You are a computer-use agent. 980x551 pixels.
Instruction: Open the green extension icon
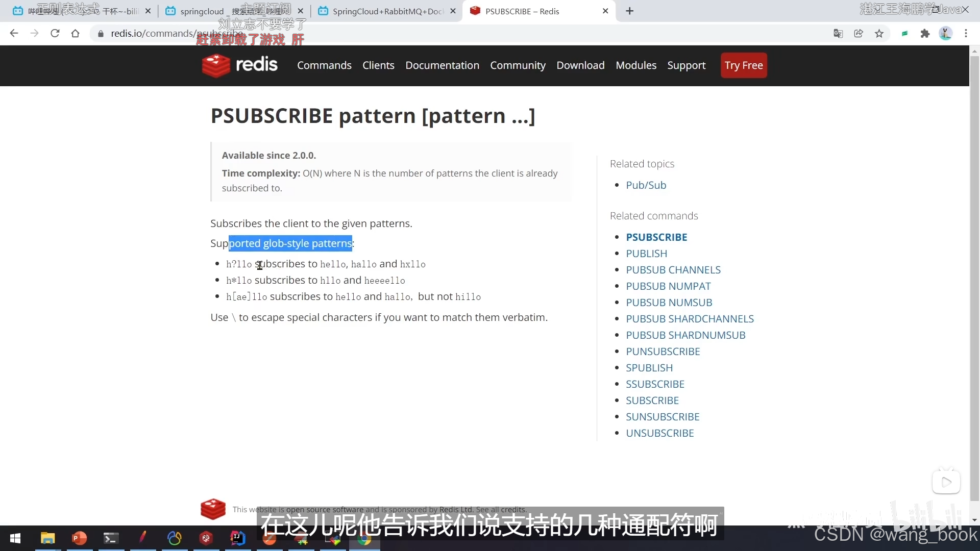[904, 33]
